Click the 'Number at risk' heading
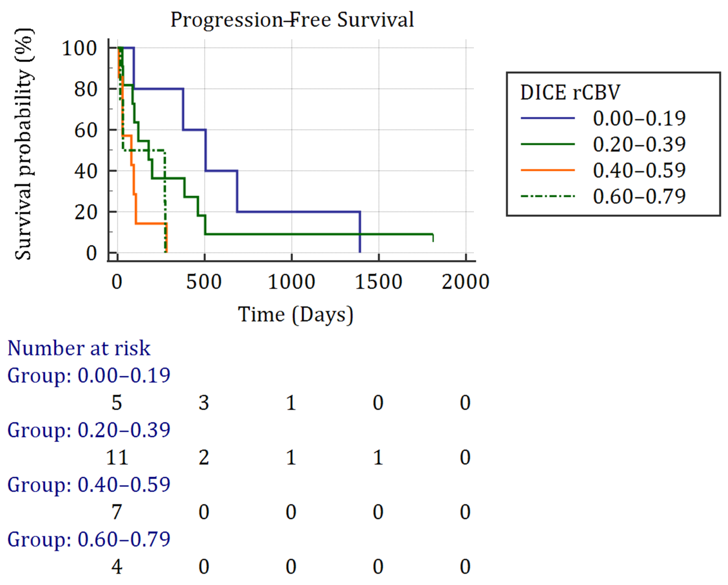This screenshot has height=585, width=728. [79, 348]
